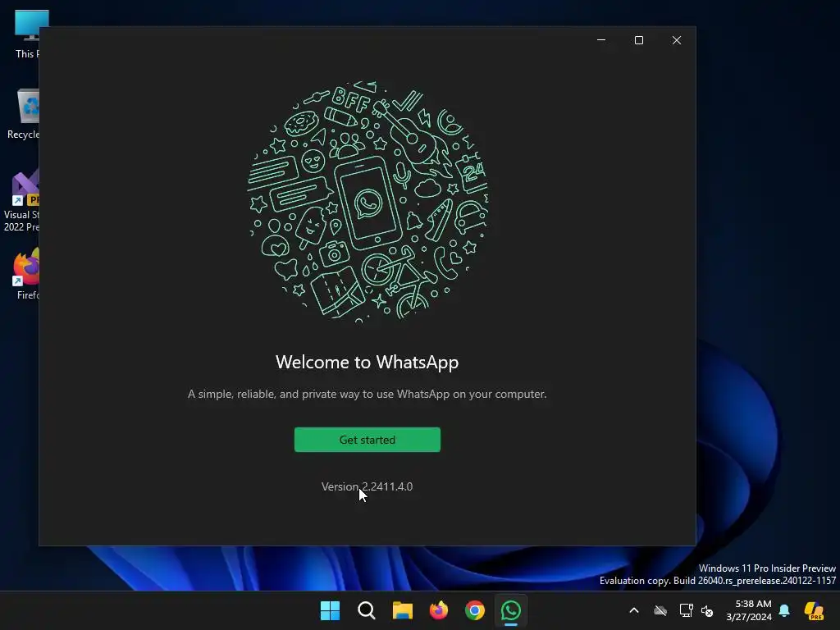This screenshot has height=630, width=840.
Task: Click the muted volume tray icon
Action: [707, 610]
